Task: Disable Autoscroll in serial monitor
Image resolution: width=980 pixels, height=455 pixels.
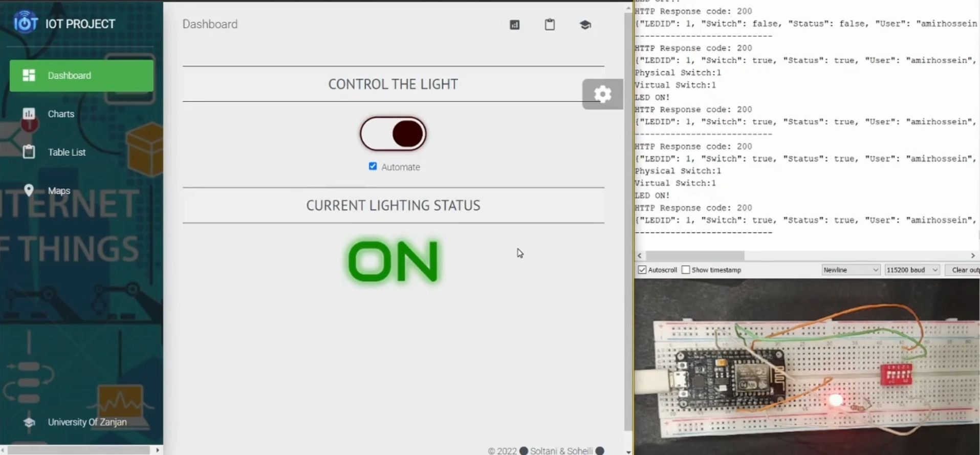Action: pos(642,270)
